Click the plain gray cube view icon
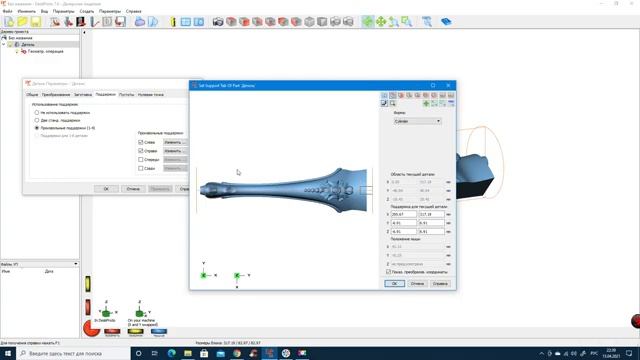This screenshot has height=360, width=640. 309,22
